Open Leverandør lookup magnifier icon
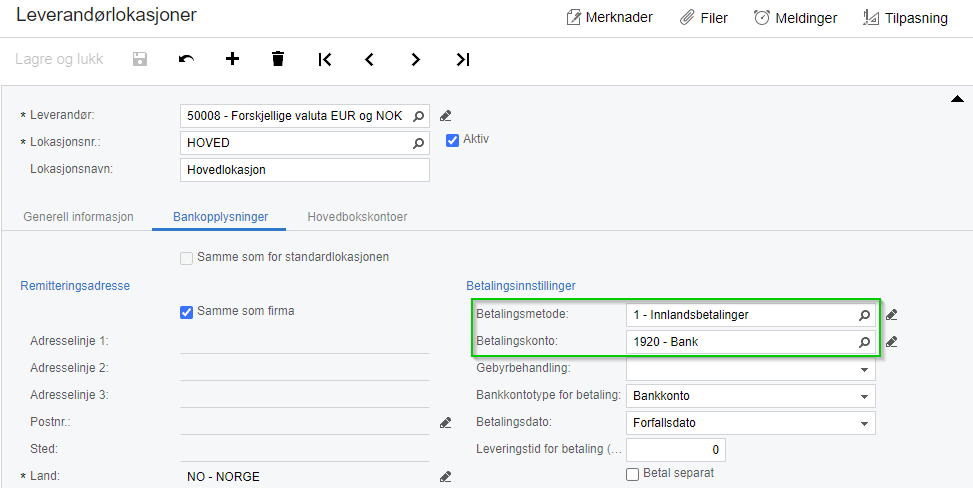 tap(419, 116)
